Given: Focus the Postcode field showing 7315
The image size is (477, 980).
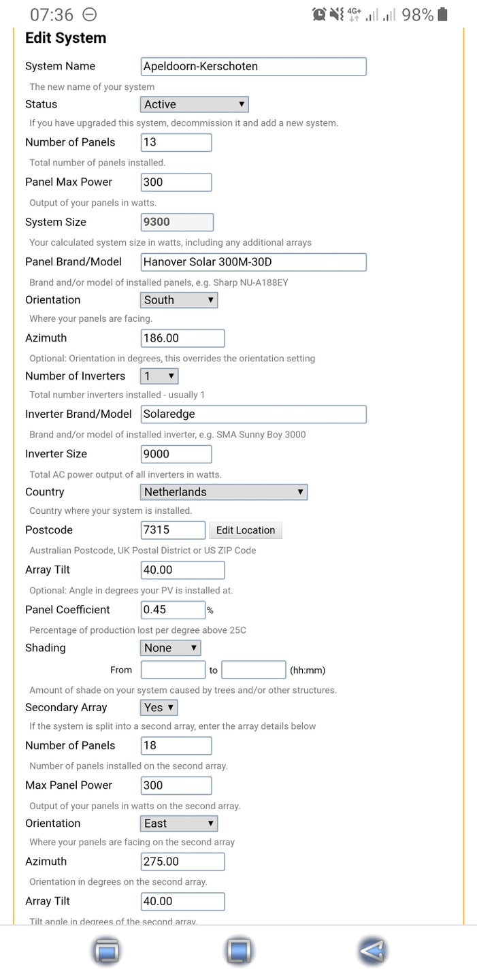Looking at the screenshot, I should click(173, 530).
